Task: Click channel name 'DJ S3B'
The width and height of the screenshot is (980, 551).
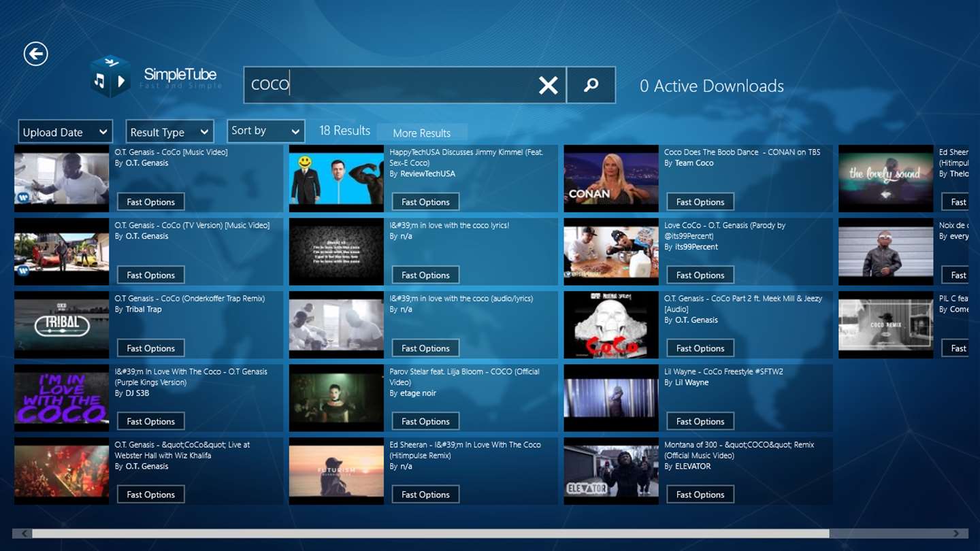Action: click(x=137, y=393)
